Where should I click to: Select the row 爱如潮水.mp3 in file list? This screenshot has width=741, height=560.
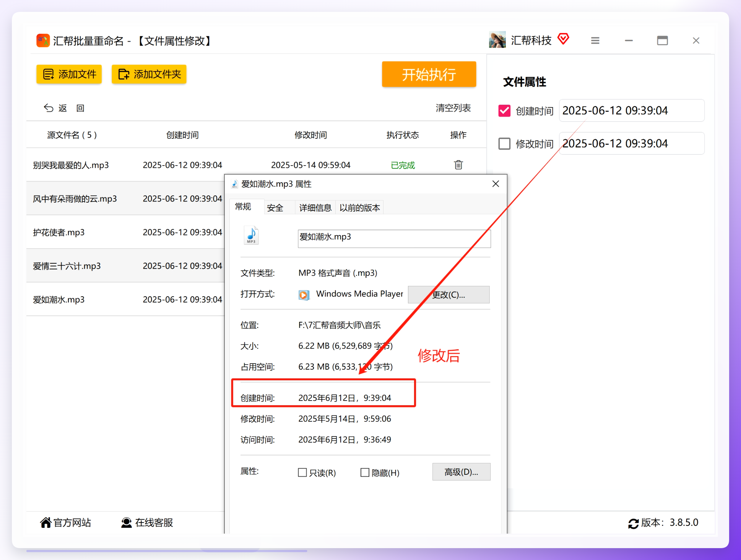(x=125, y=299)
